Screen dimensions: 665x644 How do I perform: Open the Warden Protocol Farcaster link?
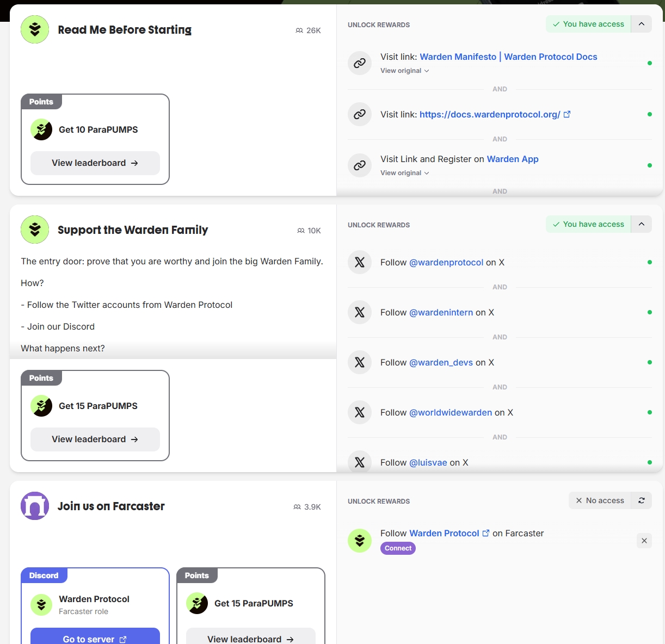[444, 533]
